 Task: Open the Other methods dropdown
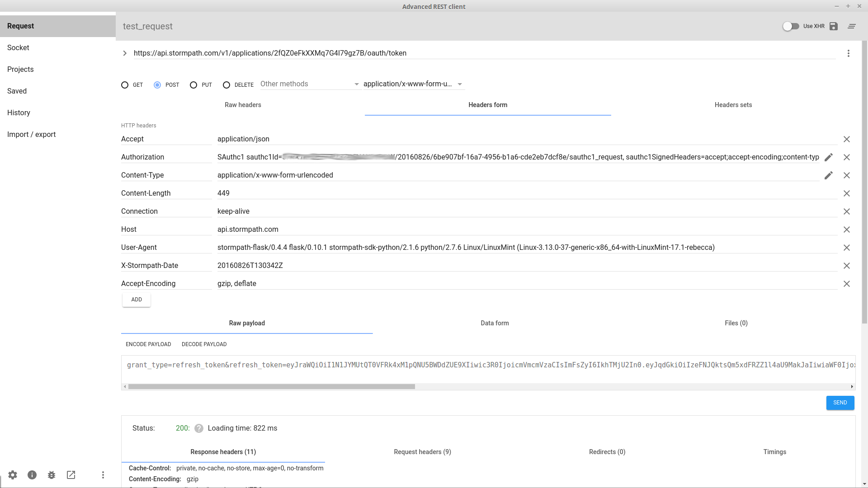[310, 84]
